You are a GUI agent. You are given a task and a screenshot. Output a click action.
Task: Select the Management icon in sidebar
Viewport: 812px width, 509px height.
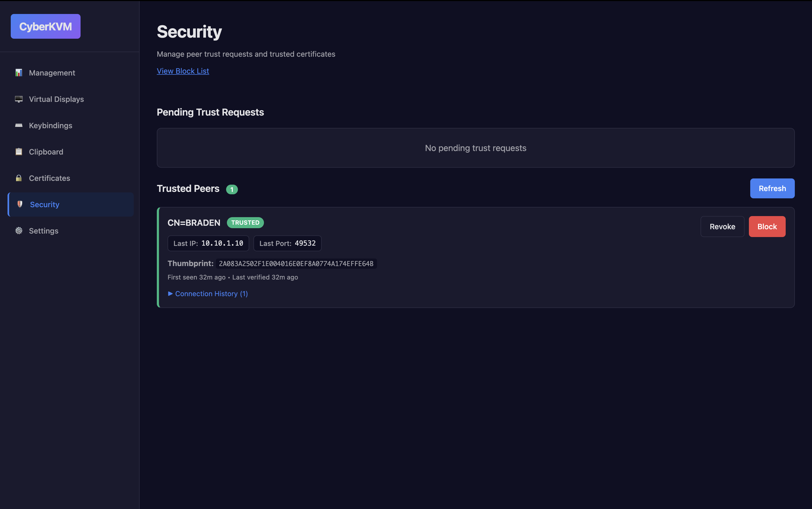[x=19, y=73]
